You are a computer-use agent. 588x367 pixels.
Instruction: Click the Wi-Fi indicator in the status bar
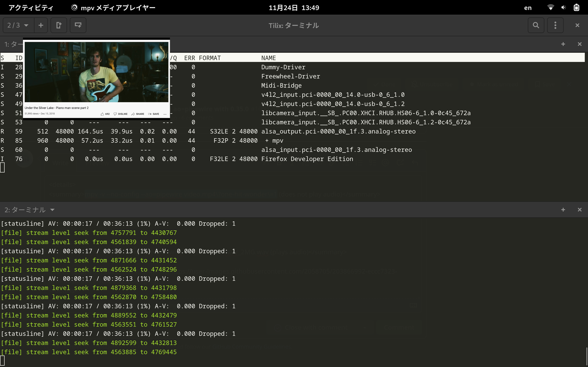click(x=551, y=7)
